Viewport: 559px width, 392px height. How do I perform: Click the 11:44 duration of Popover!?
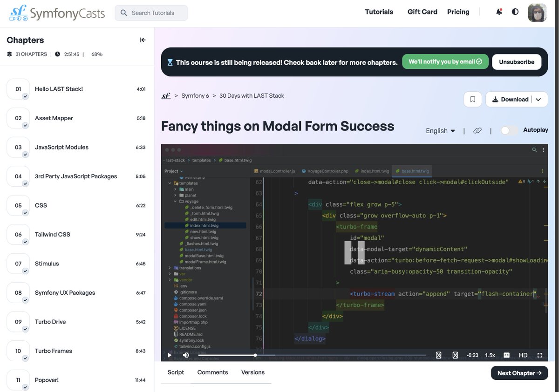(140, 380)
